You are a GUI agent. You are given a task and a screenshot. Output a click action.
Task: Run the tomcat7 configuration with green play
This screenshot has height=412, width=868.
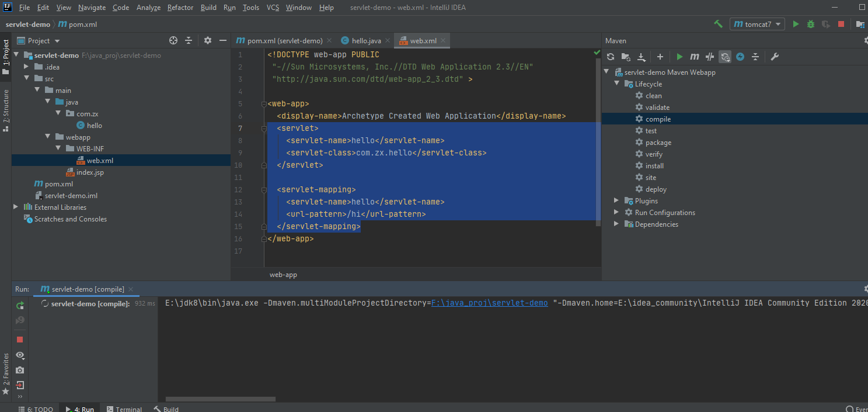796,24
